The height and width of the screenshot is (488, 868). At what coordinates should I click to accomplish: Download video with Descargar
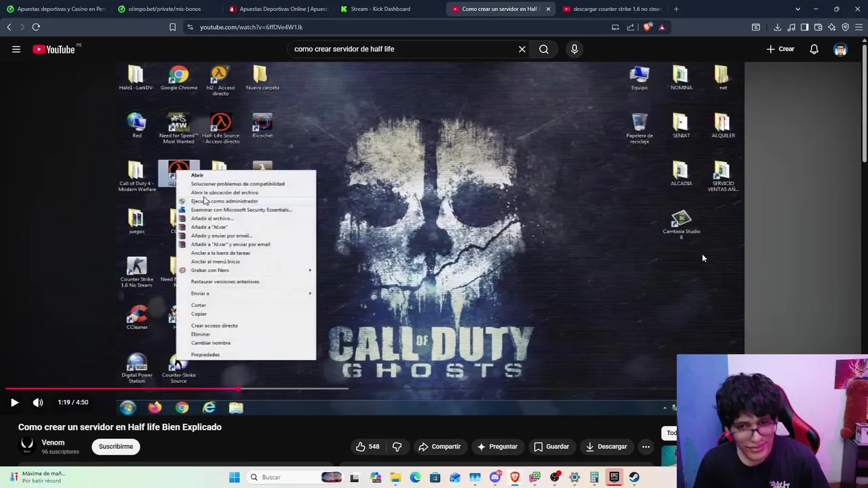click(x=606, y=447)
